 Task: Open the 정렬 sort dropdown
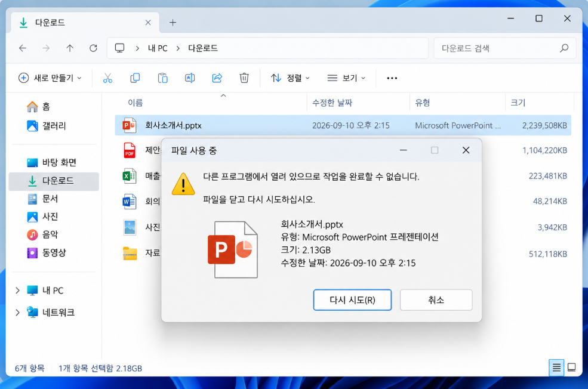coord(290,78)
